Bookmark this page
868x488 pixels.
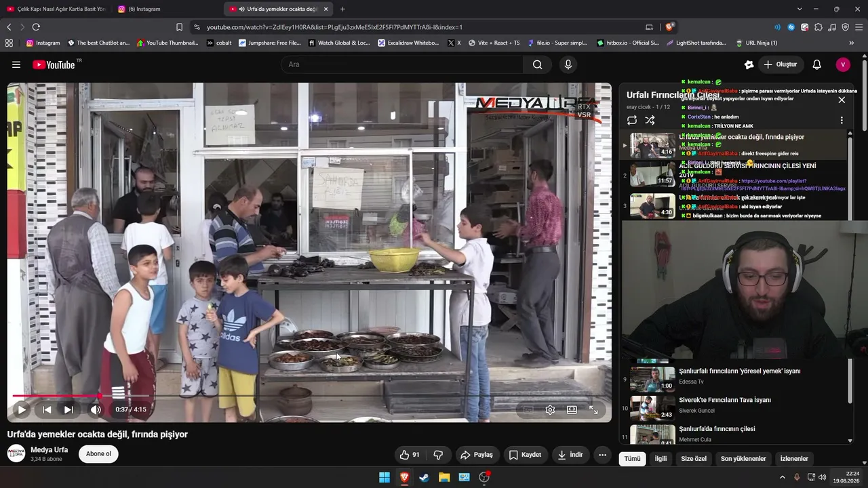[179, 27]
